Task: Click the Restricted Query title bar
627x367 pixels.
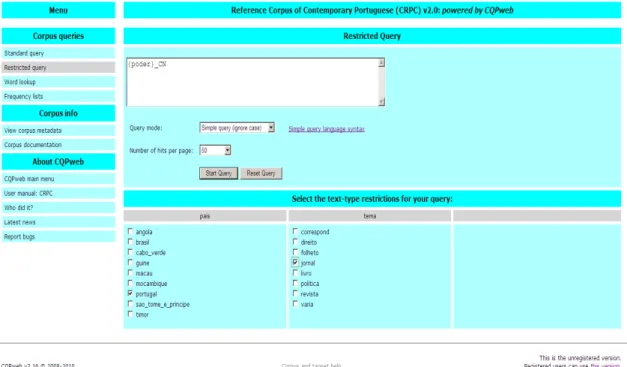Action: point(372,36)
